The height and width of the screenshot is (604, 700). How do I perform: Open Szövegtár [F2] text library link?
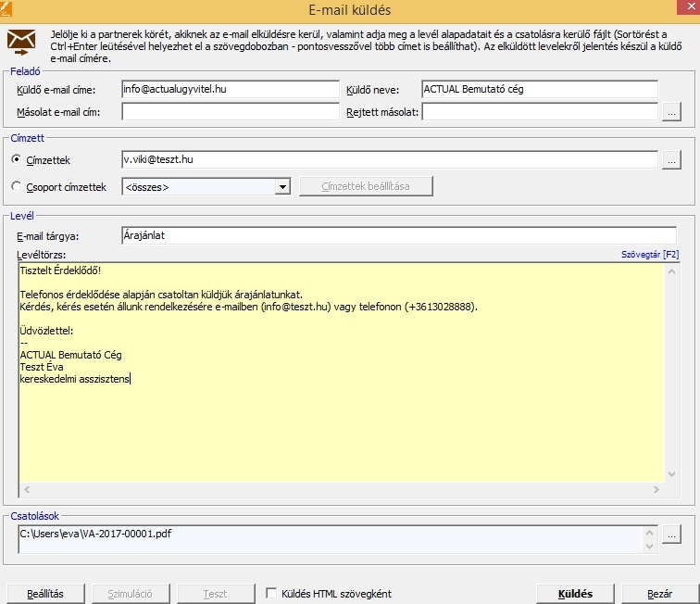coord(649,254)
